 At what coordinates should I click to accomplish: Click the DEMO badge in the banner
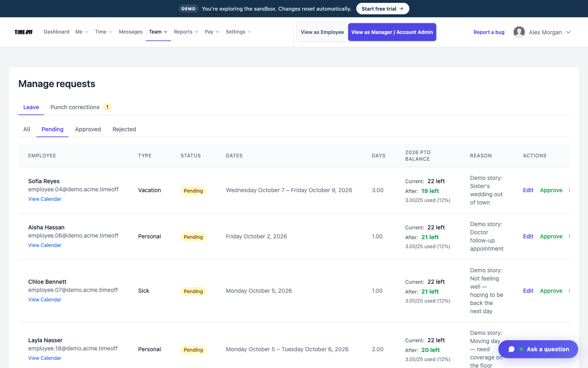(x=188, y=9)
